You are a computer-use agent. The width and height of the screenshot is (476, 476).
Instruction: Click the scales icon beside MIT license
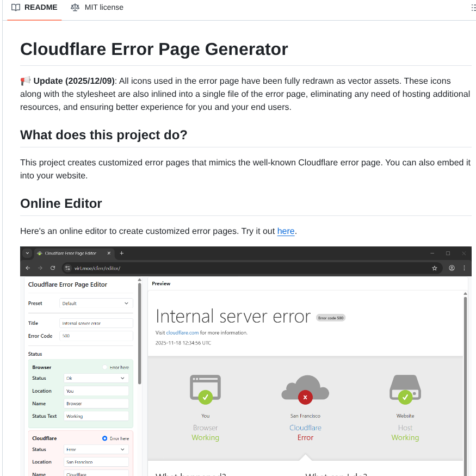pyautogui.click(x=75, y=7)
